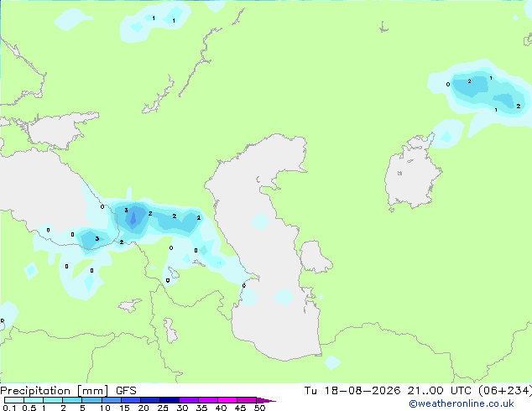
Task: Pick the 5–10 mm legend color swatch
Action: (91, 400)
